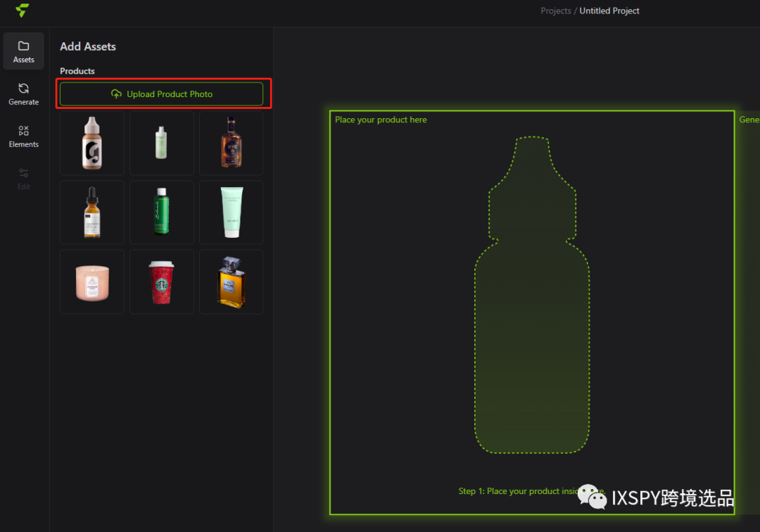Select the red Starbucks cup product

(x=161, y=282)
